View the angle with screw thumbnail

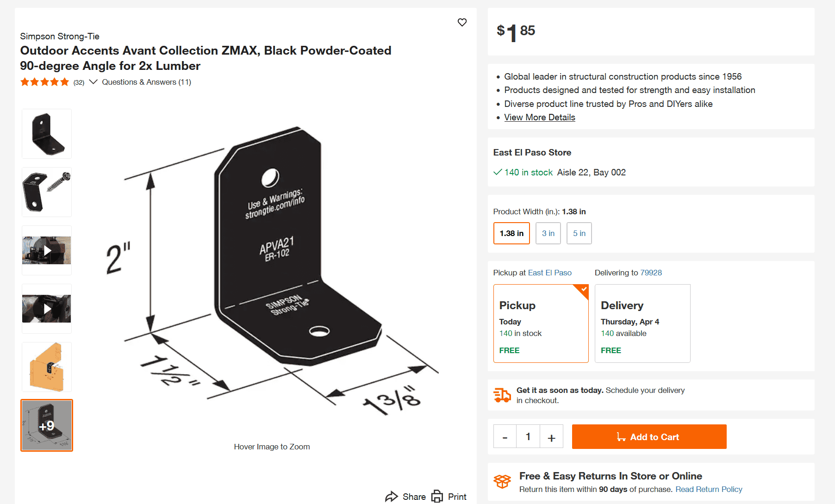pyautogui.click(x=47, y=192)
